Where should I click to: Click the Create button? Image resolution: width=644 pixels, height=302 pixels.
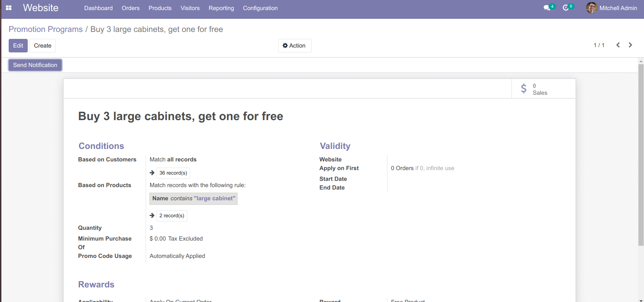tap(43, 45)
